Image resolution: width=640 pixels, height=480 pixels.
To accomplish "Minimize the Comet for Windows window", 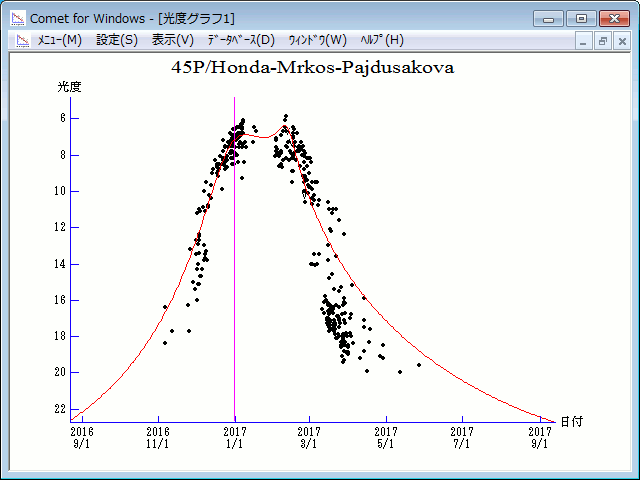I will tap(548, 19).
